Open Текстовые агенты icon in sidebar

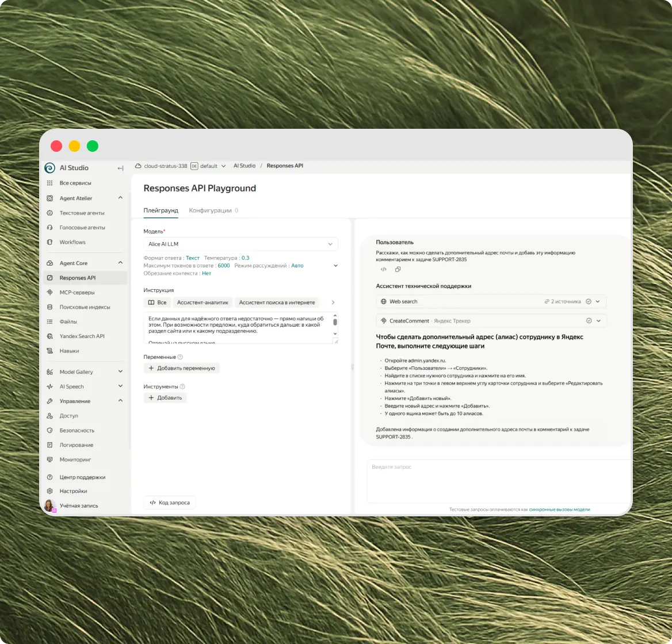(49, 213)
